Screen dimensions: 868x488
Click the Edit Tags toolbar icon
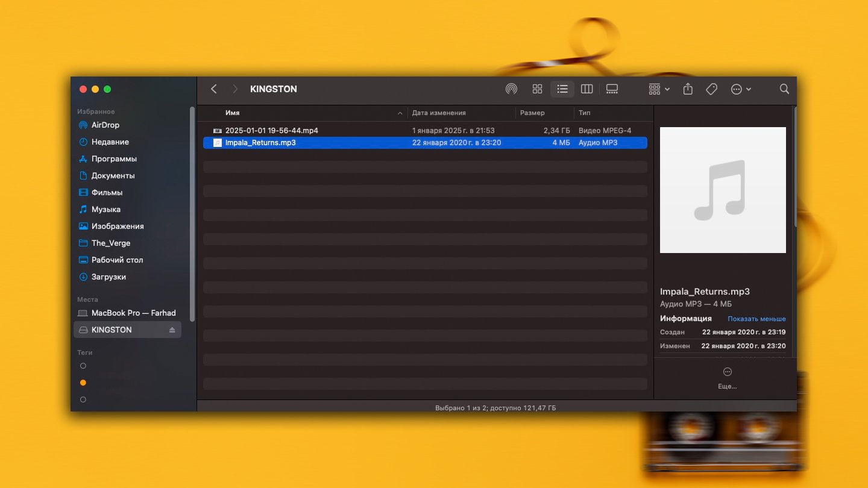click(x=711, y=89)
